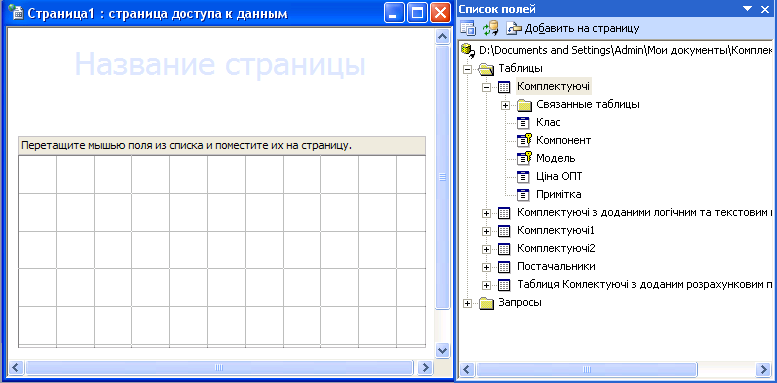This screenshot has width=777, height=383.
Task: Click the Постачальники table icon
Action: pos(503,267)
